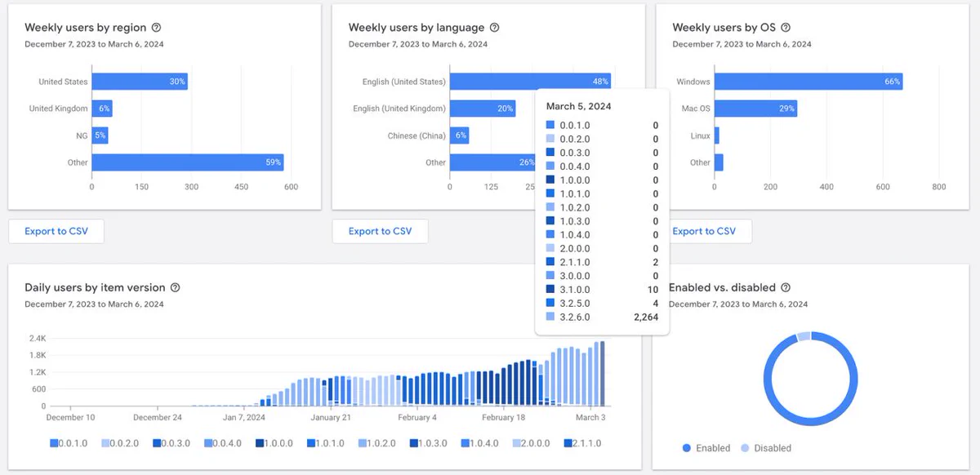Click tooltip row 3.1.0.0 with 10 users
The width and height of the screenshot is (980, 475).
tap(602, 290)
